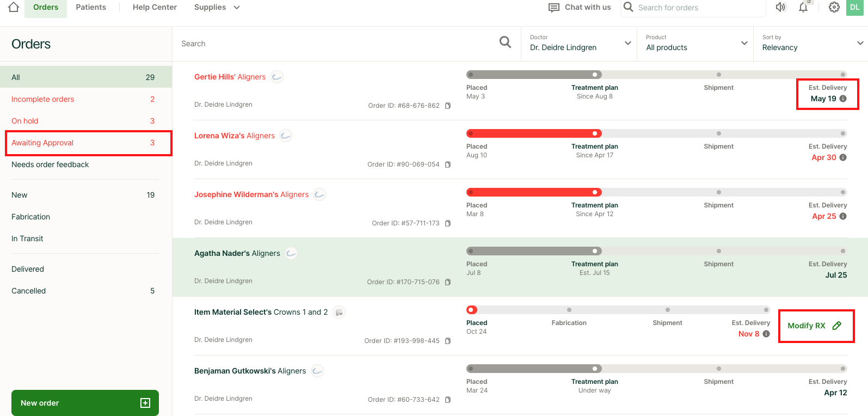The width and height of the screenshot is (868, 416).
Task: Click the orders list search magnifier
Action: [x=505, y=42]
